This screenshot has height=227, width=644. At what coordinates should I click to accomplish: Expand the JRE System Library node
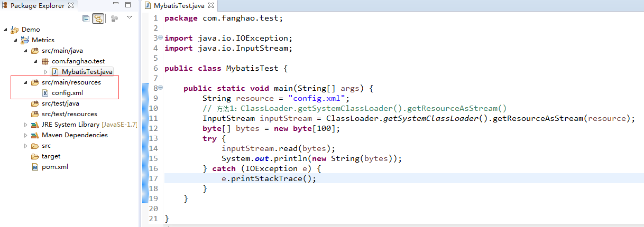pos(25,125)
